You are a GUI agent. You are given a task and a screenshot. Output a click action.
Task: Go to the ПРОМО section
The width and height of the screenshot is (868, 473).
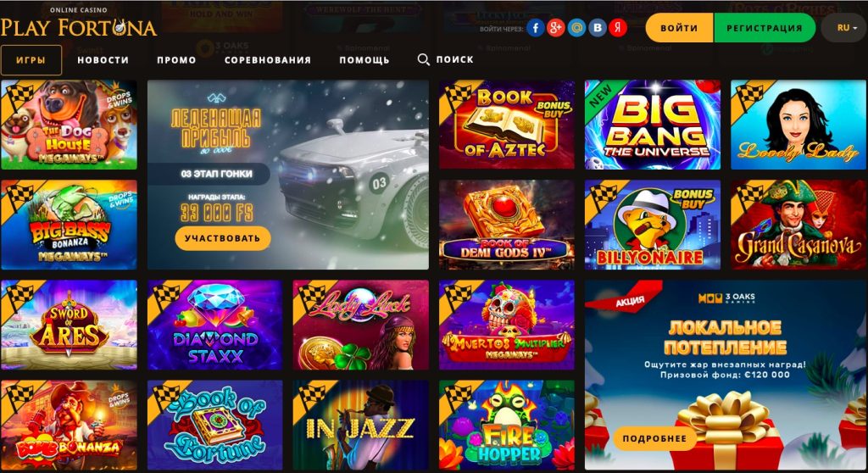coord(176,60)
